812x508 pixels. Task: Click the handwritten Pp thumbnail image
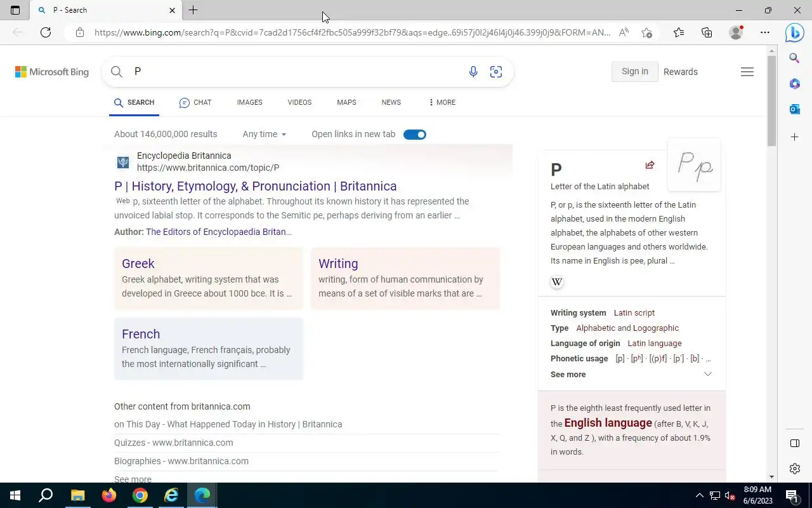coord(694,165)
